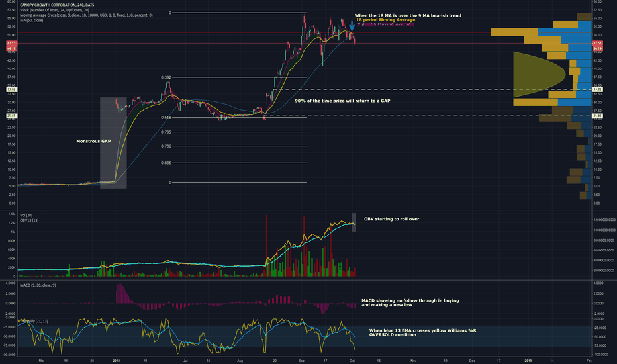617x364 pixels.
Task: Select the '18 MA is over the 9 MA' note
Action: [x=408, y=15]
